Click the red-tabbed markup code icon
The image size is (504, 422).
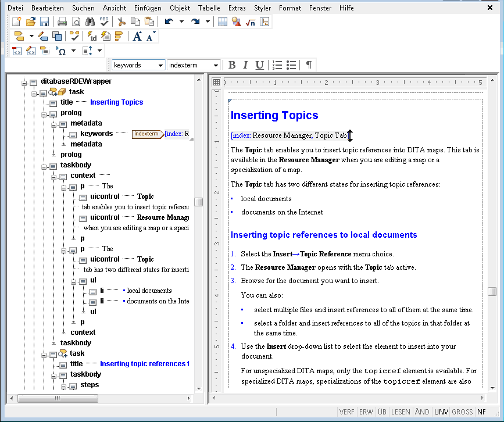pos(17,51)
